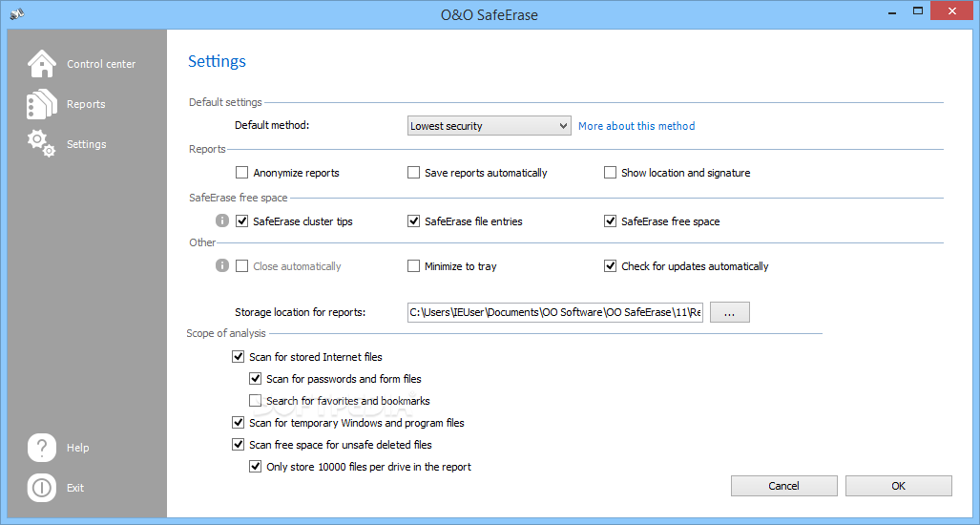
Task: Click the browse button for storage location
Action: 729,312
